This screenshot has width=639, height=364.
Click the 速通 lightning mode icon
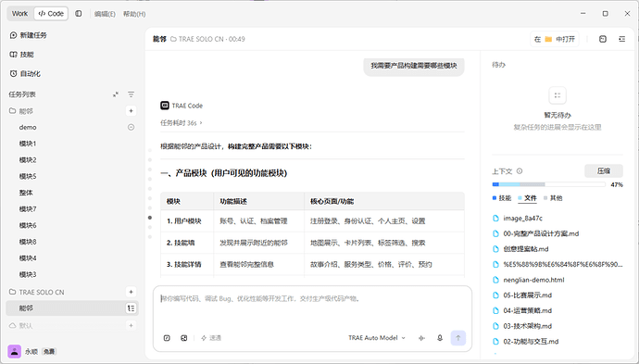coord(204,338)
